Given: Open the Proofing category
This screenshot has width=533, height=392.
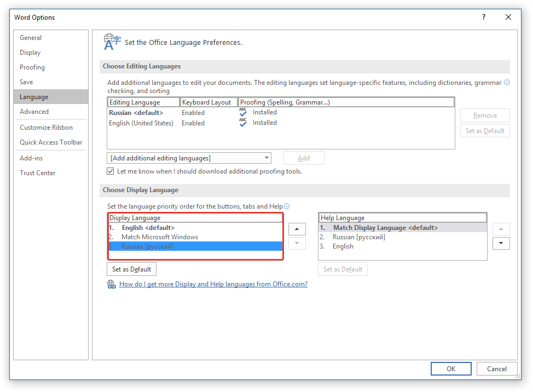Looking at the screenshot, I should coord(32,67).
